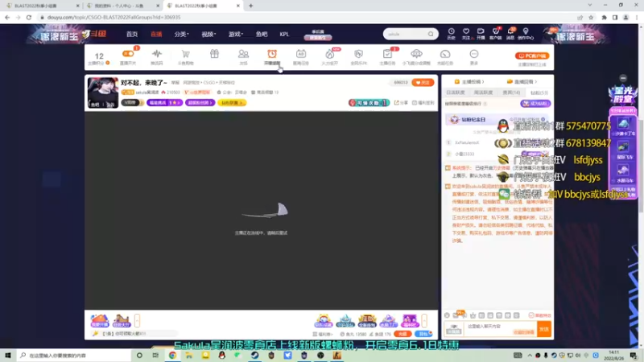Click the orange 充值 recharge button
Viewport: 644px width, 362px height.
[402, 334]
